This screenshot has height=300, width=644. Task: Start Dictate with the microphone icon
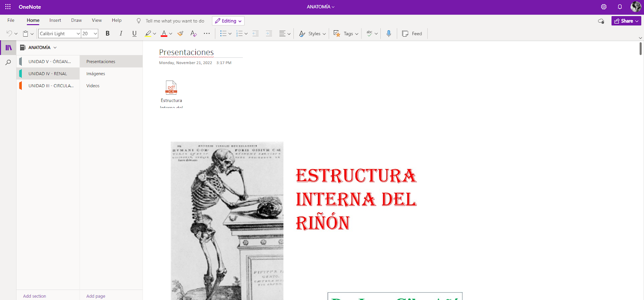pyautogui.click(x=389, y=33)
